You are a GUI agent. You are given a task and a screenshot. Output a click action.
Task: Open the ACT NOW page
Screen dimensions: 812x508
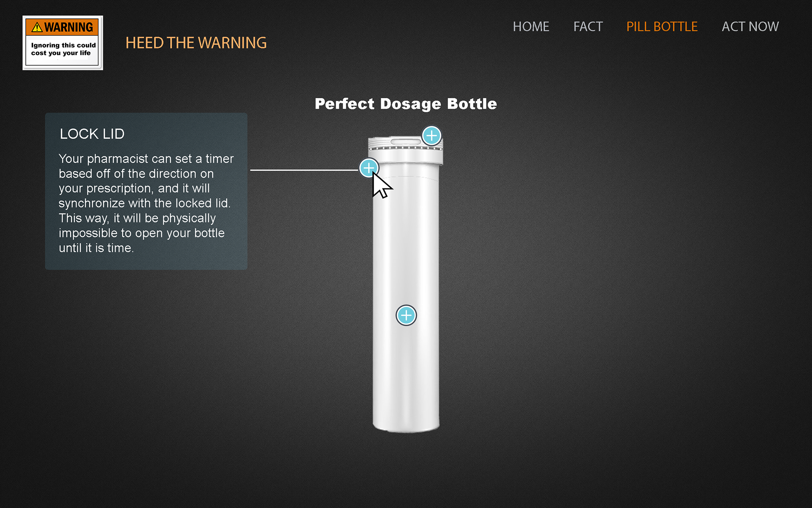[750, 27]
